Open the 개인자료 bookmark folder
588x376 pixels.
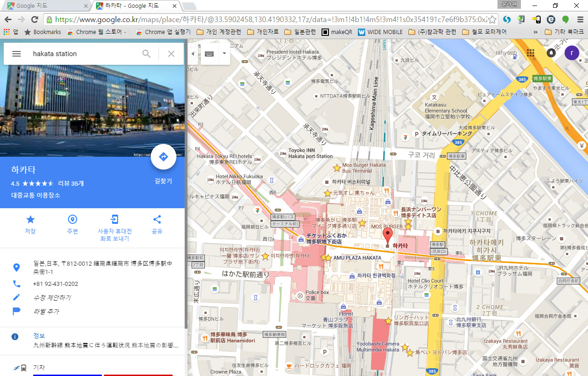click(x=263, y=32)
